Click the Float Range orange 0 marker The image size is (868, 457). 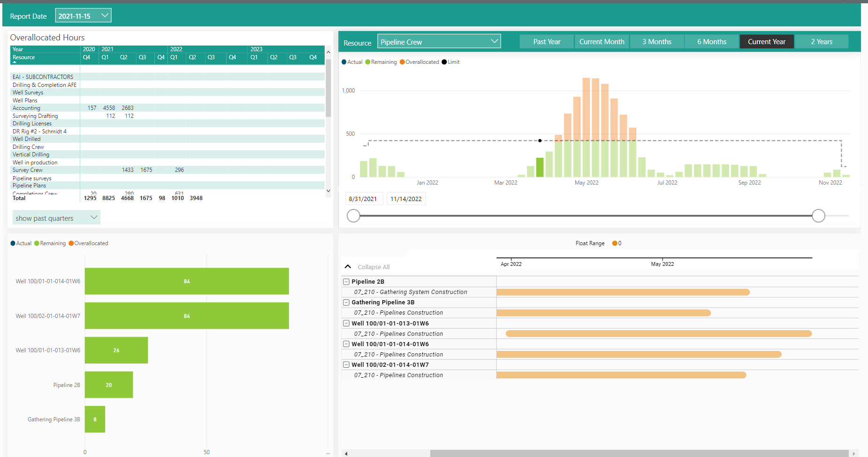point(615,243)
